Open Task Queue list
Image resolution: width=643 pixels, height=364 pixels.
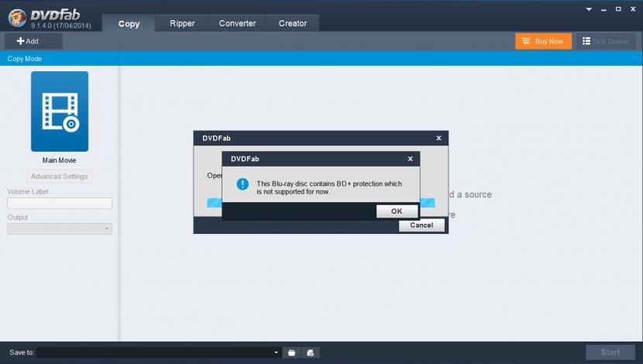pos(606,41)
